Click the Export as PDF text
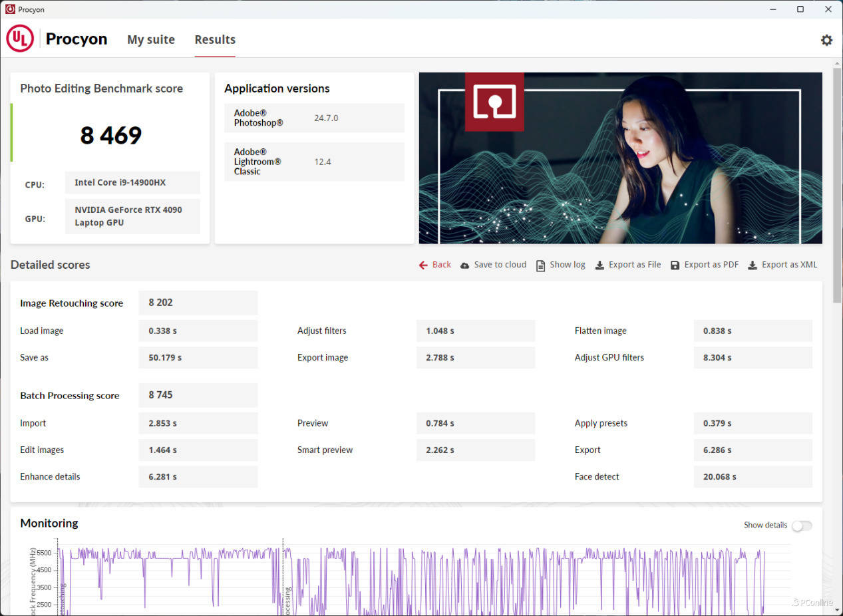The image size is (843, 616). 711,265
